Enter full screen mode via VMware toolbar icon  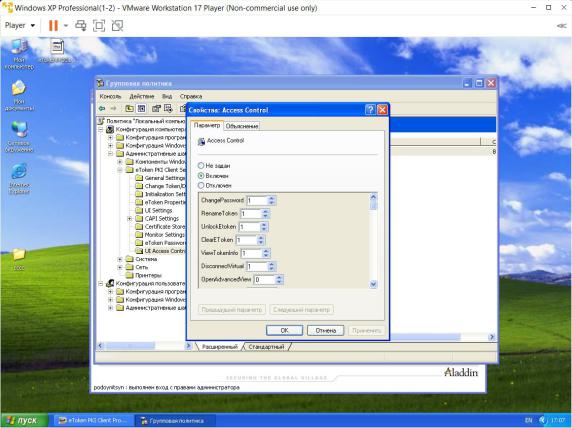pyautogui.click(x=99, y=26)
